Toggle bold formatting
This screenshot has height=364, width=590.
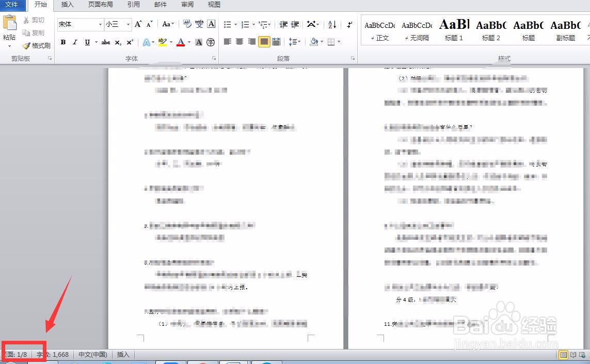tap(63, 42)
